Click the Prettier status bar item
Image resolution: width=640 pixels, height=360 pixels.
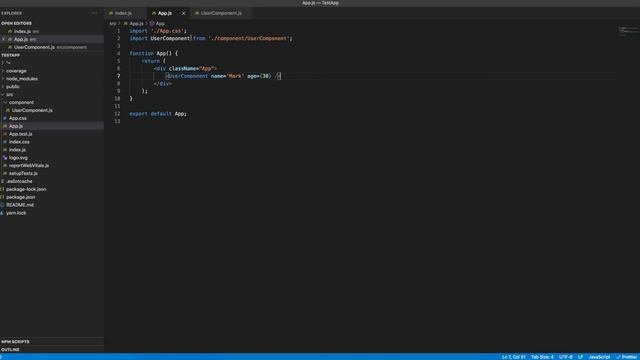627,357
